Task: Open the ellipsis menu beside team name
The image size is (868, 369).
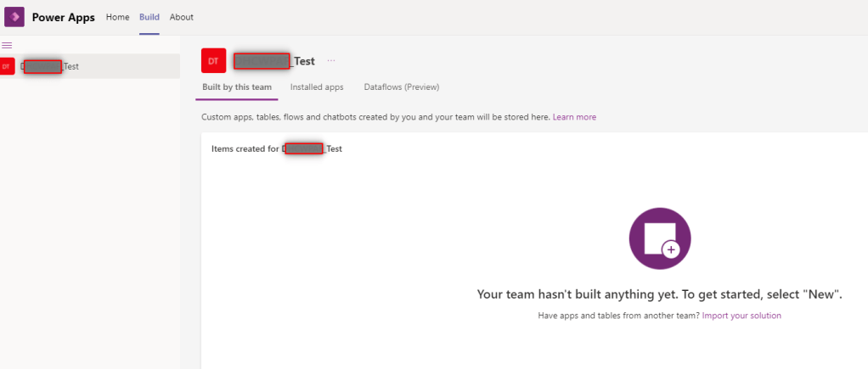Action: pyautogui.click(x=331, y=61)
